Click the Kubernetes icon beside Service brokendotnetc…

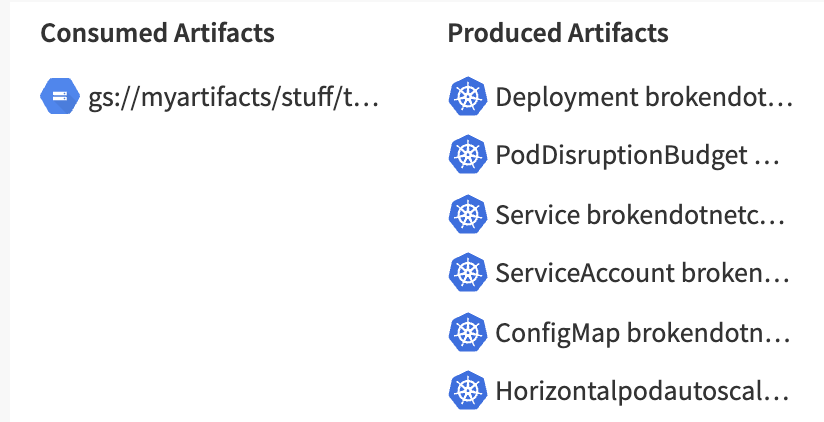tap(468, 214)
